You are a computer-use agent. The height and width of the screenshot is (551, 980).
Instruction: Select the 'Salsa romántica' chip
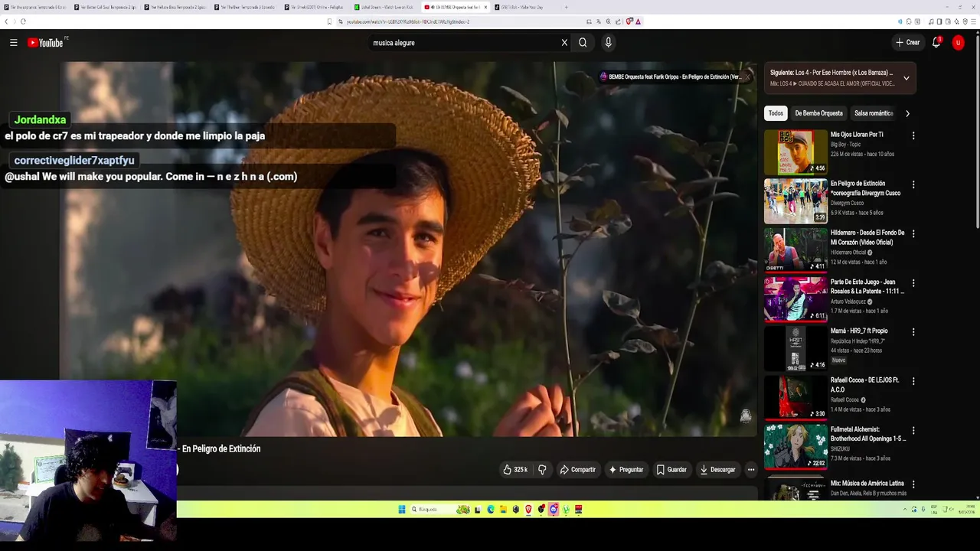point(874,113)
